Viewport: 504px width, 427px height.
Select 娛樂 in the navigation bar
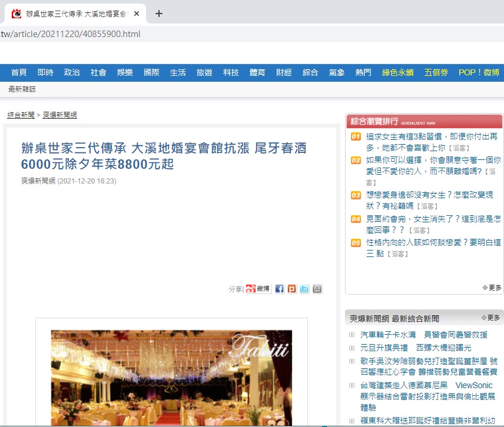click(125, 72)
